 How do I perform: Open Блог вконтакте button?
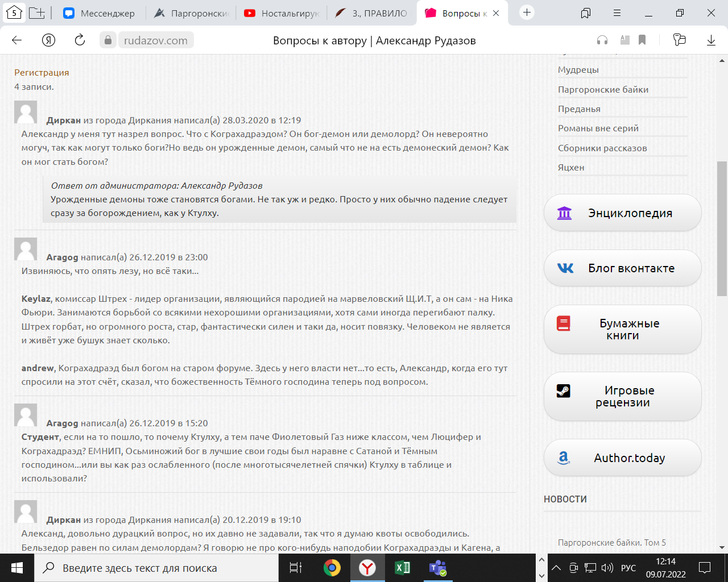pyautogui.click(x=622, y=268)
